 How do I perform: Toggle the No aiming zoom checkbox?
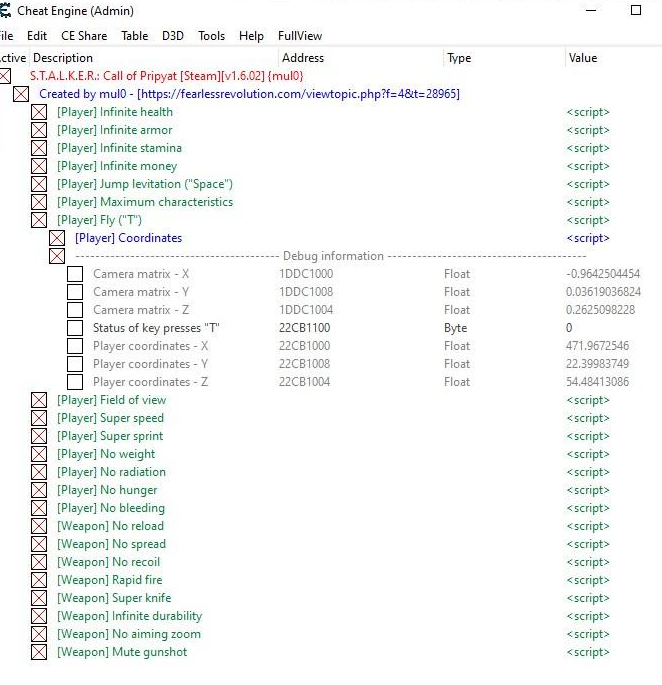click(x=39, y=634)
